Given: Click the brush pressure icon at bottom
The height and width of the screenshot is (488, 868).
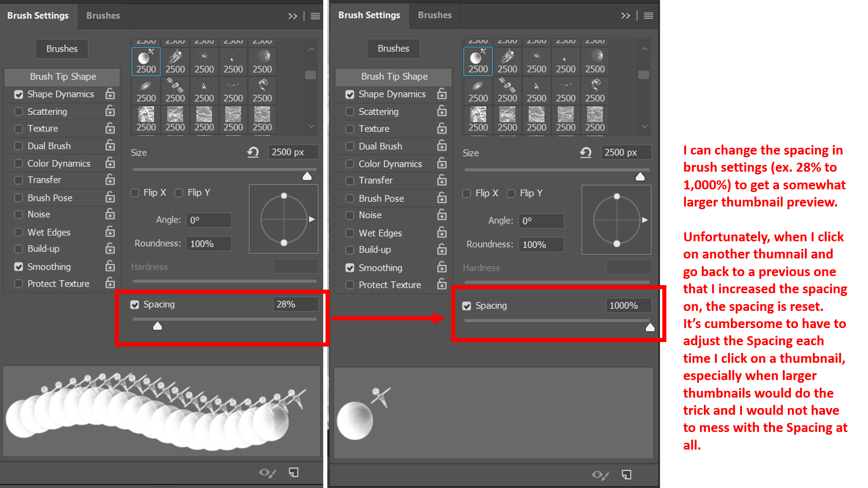Looking at the screenshot, I should point(267,473).
